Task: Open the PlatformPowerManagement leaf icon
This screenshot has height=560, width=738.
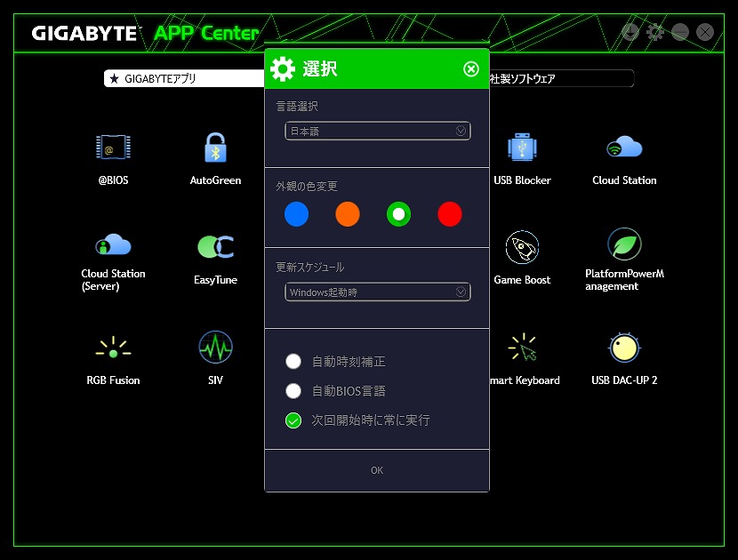Action: [624, 244]
